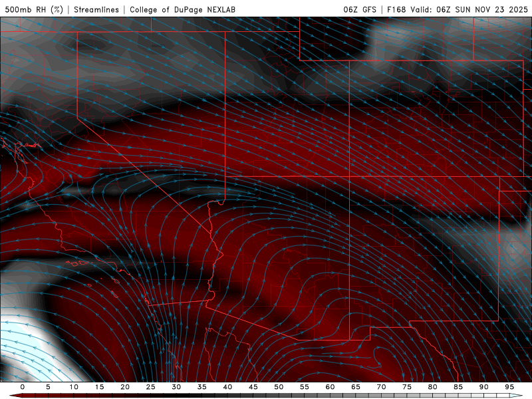Viewport: 532px width, 399px height.
Task: Click the colorbar label '70'
Action: point(381,387)
